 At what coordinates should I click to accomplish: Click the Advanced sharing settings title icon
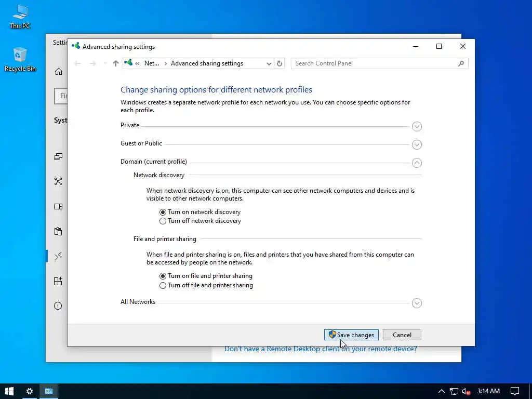click(76, 46)
